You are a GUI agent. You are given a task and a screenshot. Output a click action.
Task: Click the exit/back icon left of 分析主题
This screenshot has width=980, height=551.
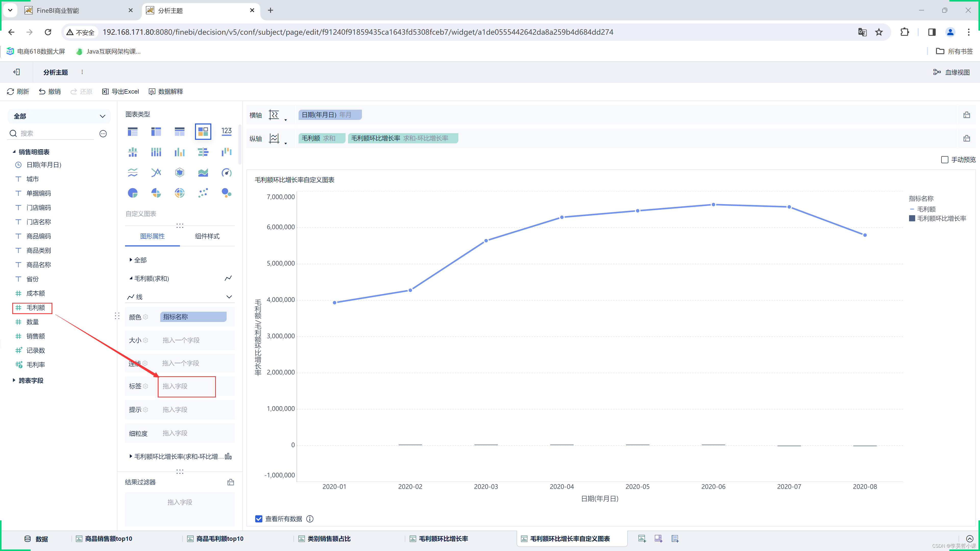pos(16,72)
